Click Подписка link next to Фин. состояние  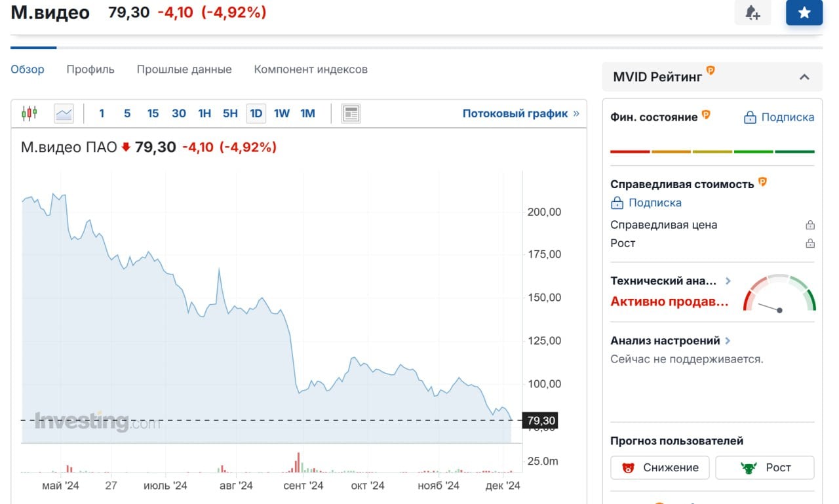tap(779, 117)
